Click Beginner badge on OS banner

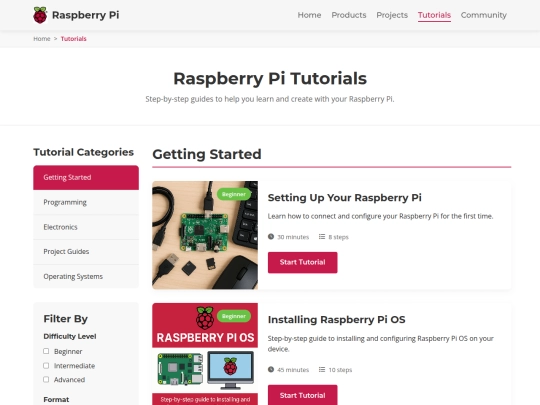(x=234, y=316)
